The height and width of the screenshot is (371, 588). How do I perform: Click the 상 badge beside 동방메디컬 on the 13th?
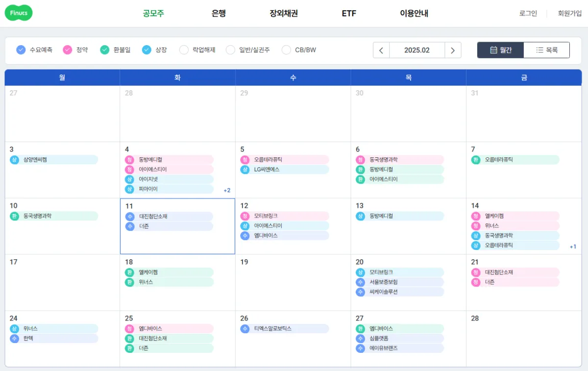360,216
